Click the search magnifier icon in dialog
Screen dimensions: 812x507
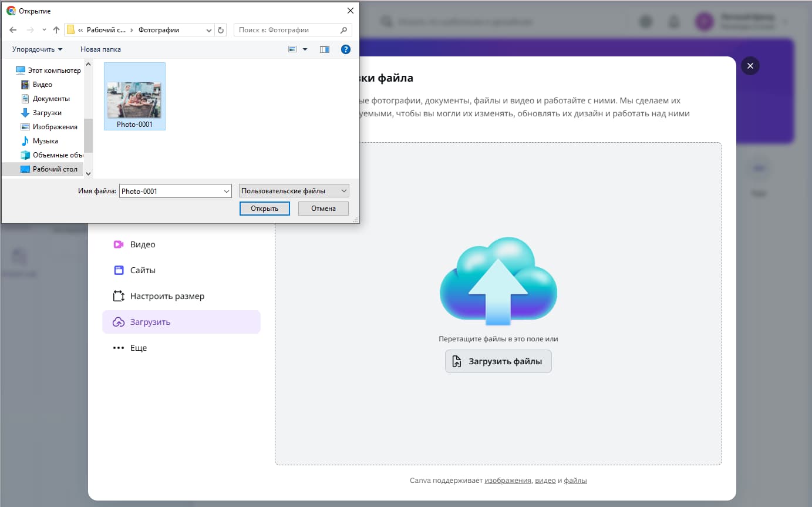coord(344,30)
